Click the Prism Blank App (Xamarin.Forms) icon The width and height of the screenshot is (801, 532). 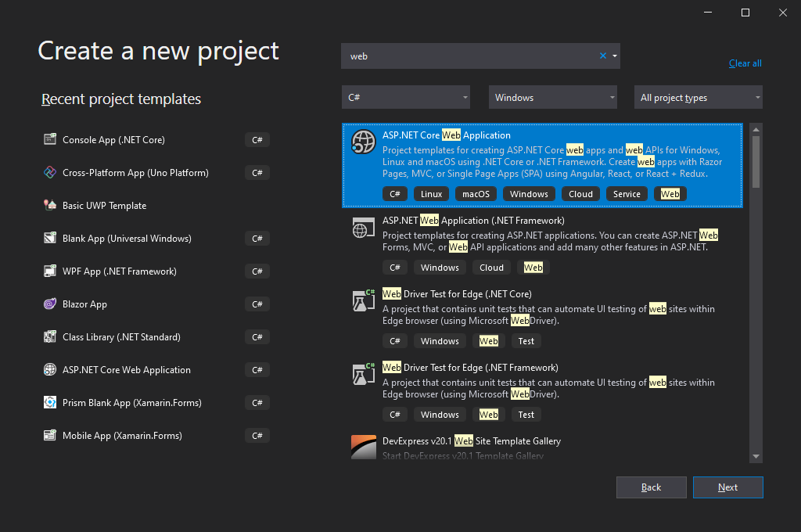(49, 402)
